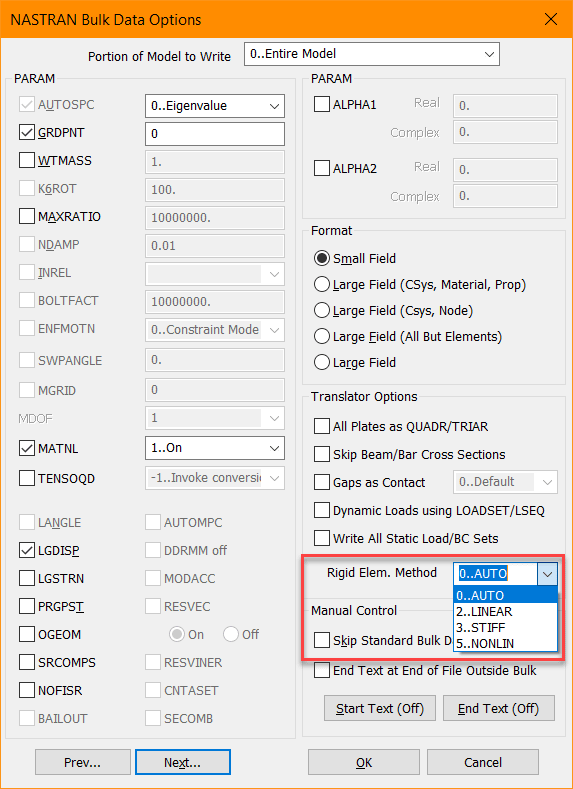
Task: Enable the LGSTRN checkbox
Action: tap(26, 578)
